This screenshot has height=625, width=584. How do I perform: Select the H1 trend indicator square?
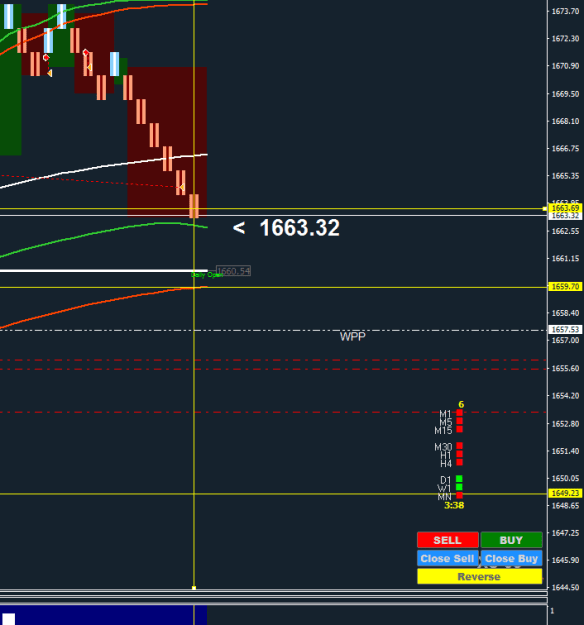coord(459,454)
